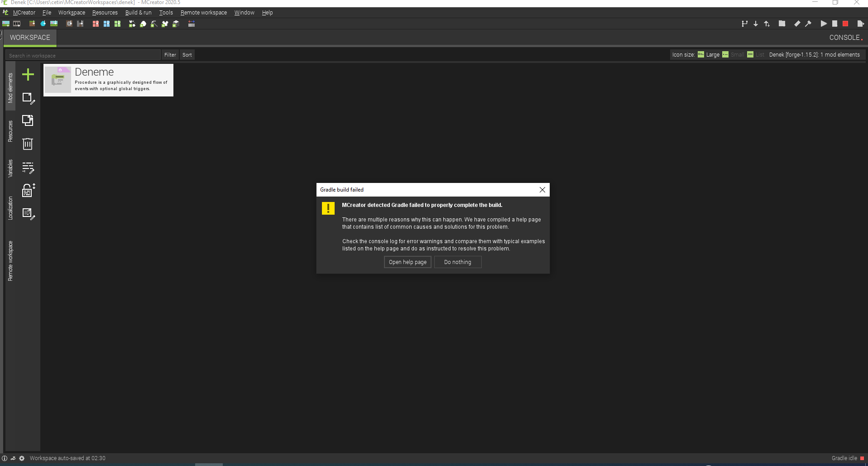868x466 pixels.
Task: Click the Open help page button
Action: tap(408, 262)
